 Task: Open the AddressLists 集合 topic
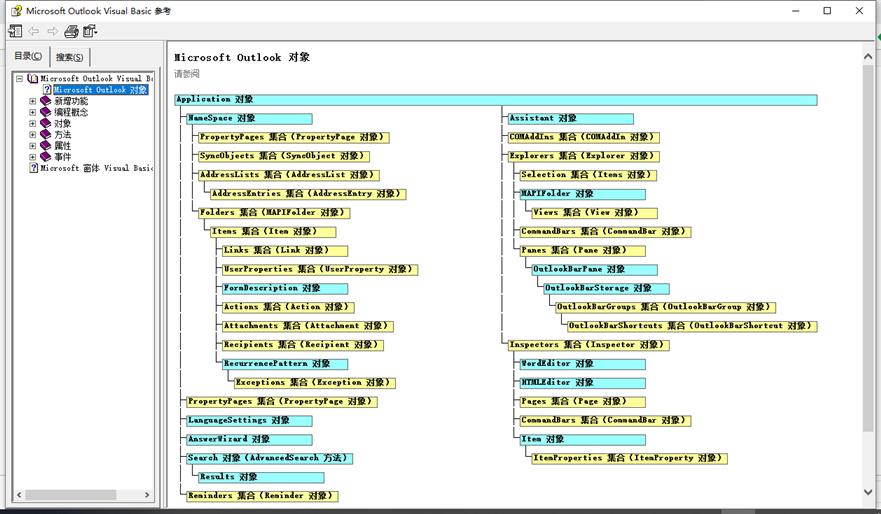point(289,175)
